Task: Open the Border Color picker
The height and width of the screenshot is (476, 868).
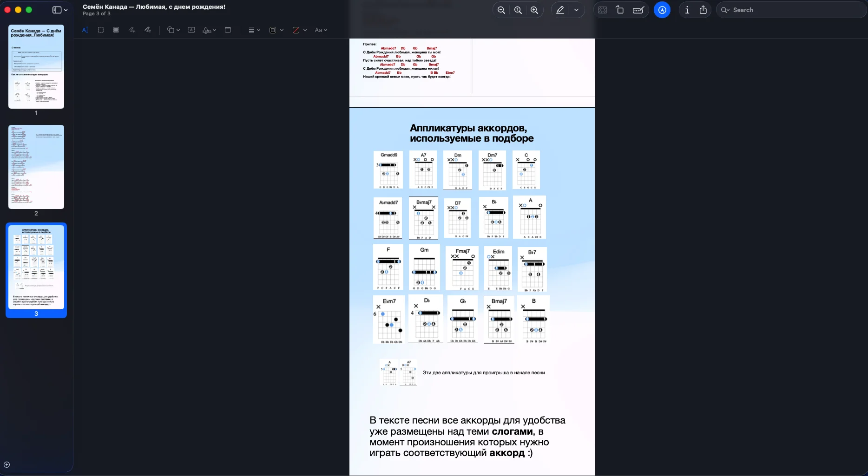Action: pyautogui.click(x=276, y=30)
